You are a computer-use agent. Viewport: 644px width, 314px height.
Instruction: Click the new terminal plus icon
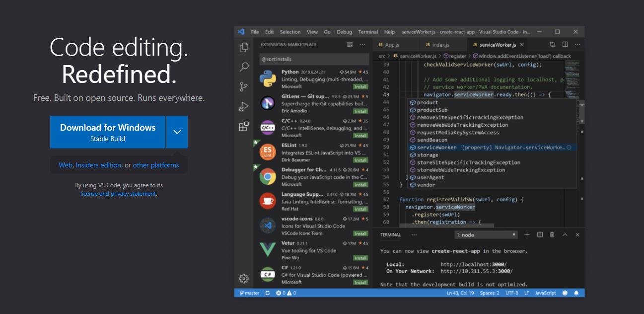click(x=527, y=235)
